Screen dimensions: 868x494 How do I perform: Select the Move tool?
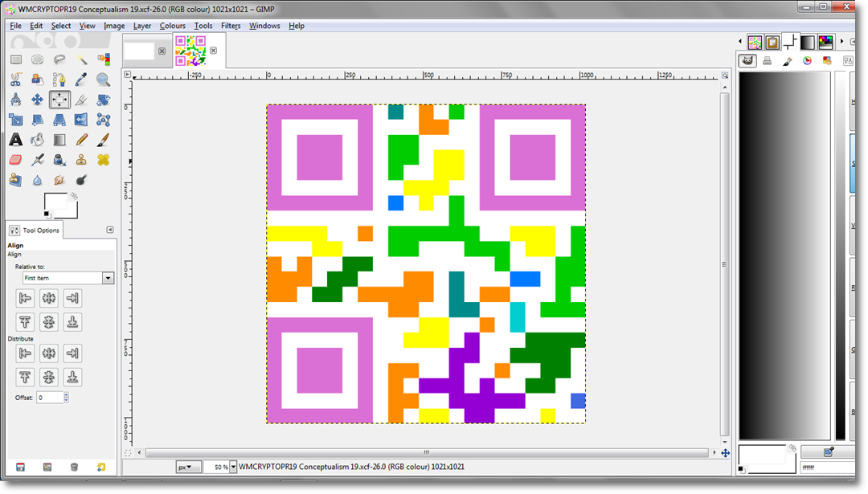[x=38, y=100]
